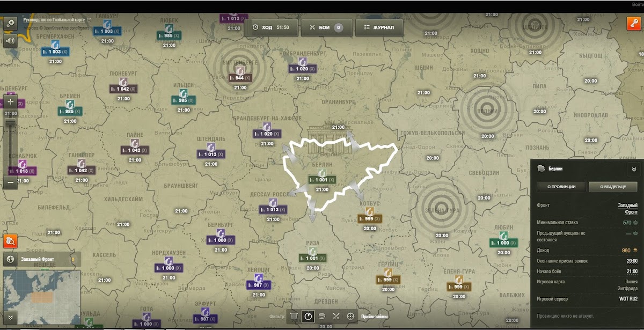Click the Свебодзин province name on map

pyautogui.click(x=484, y=173)
